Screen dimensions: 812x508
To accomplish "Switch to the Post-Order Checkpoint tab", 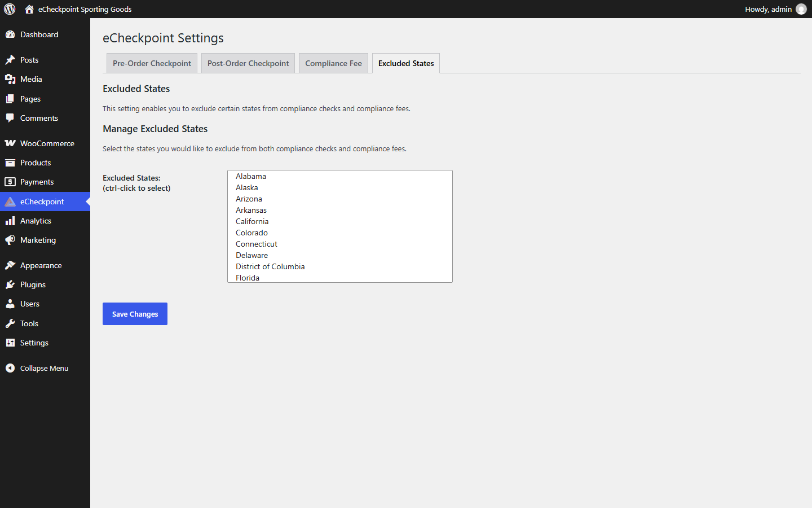I will coord(248,63).
